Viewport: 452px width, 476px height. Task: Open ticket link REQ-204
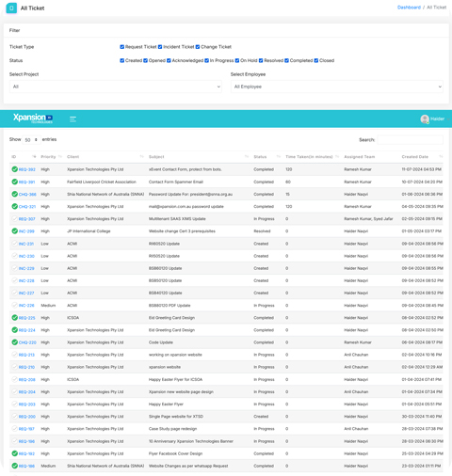26,392
